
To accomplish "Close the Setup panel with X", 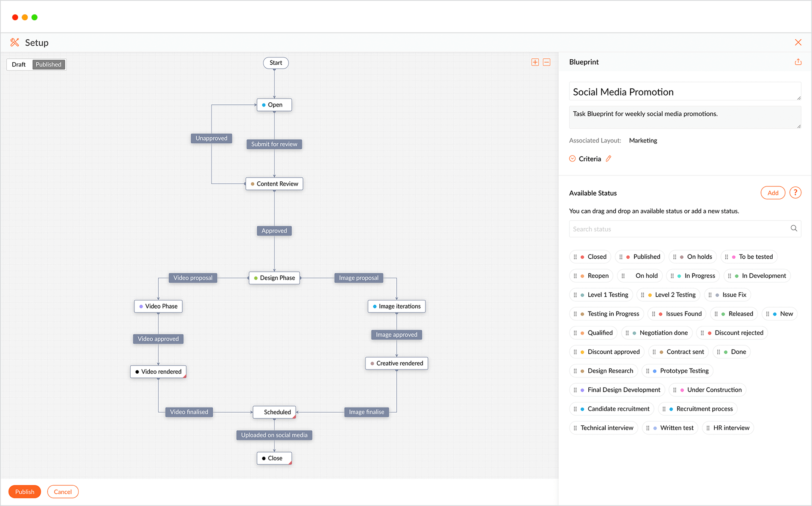I will pyautogui.click(x=798, y=42).
